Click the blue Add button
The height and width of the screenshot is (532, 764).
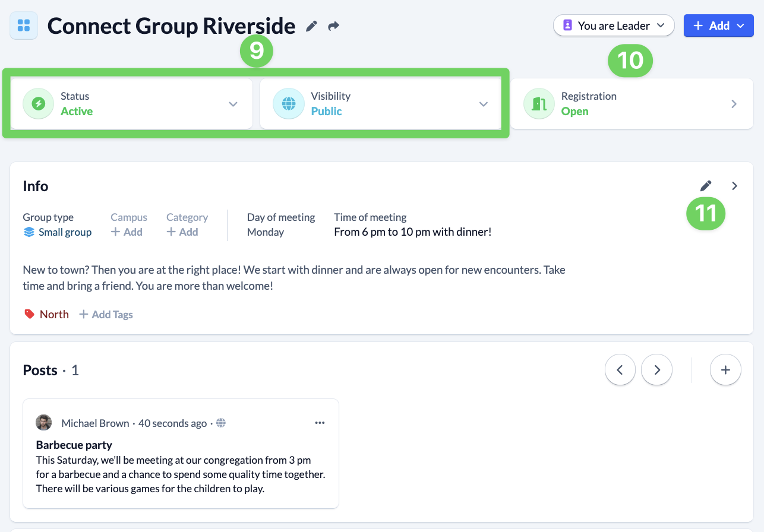click(718, 26)
